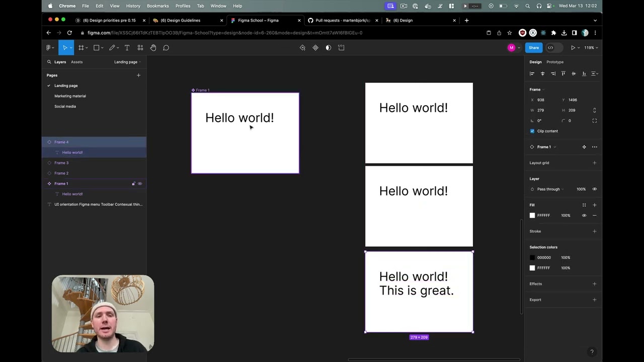This screenshot has width=644, height=362.
Task: Open the Landing page dropdown
Action: coord(127,62)
